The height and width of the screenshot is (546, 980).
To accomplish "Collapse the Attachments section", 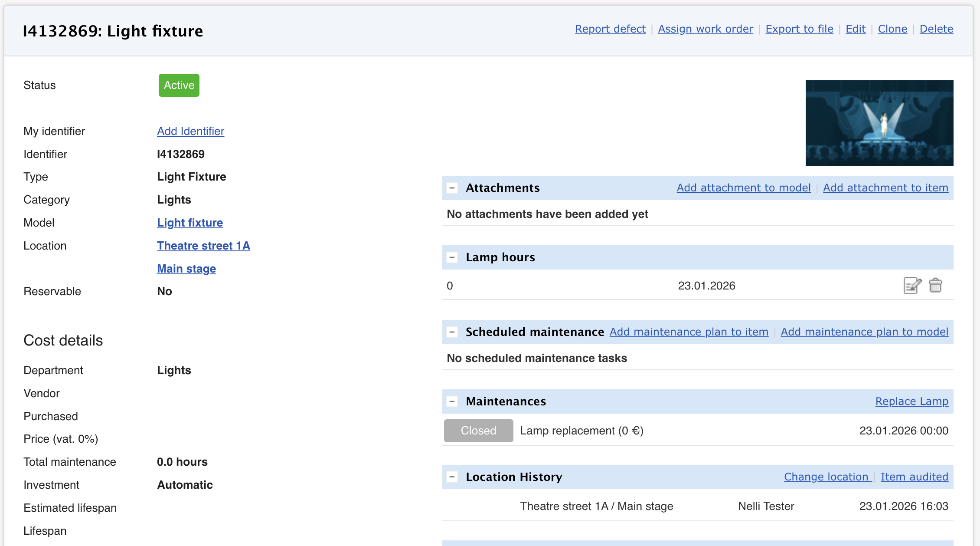I will pos(452,188).
